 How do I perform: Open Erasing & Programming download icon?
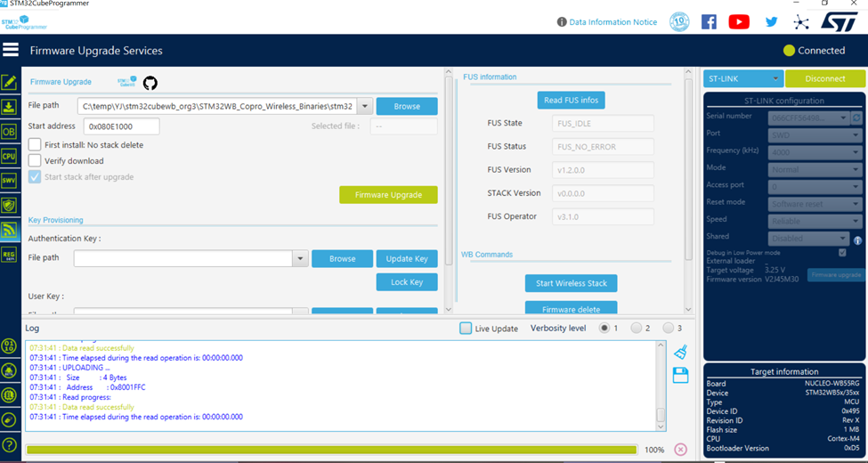9,108
